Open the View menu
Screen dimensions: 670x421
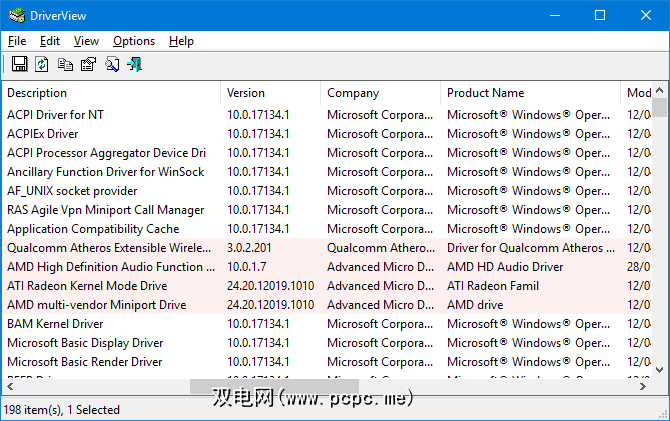coord(86,41)
